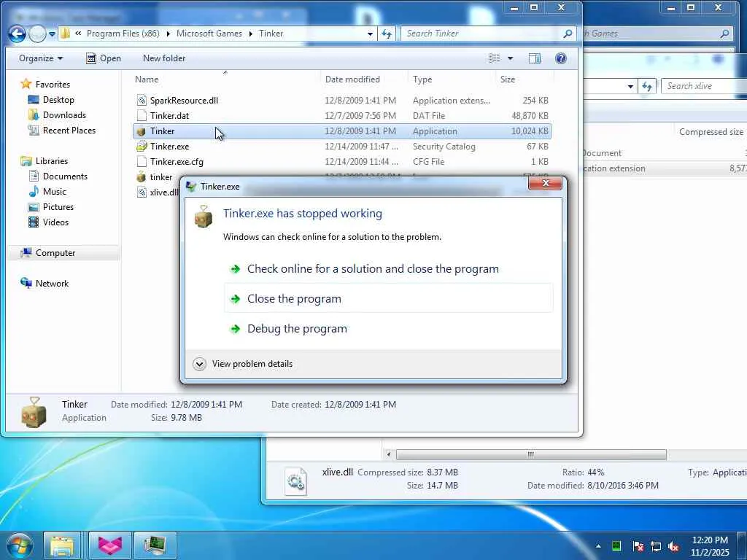Click the muted volume tray icon
Viewport: 747px width, 560px height.
point(673,546)
